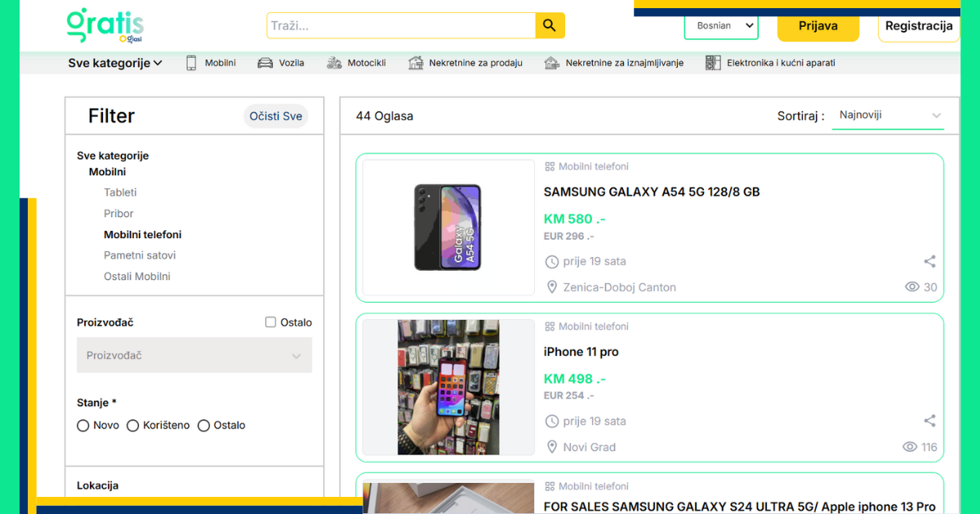This screenshot has width=980, height=514.
Task: Click the clock icon on iPhone 11 pro listing
Action: pos(552,422)
